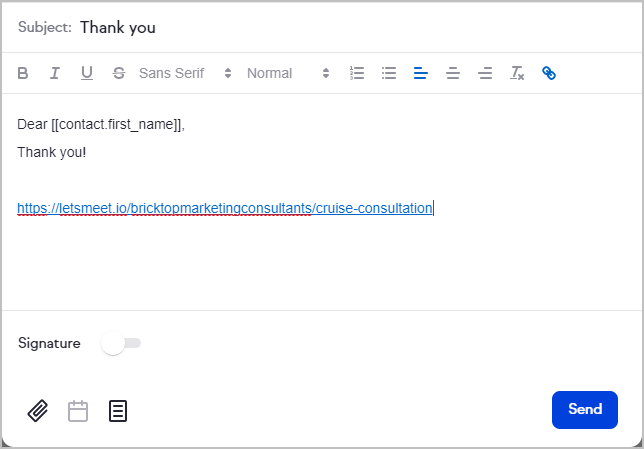This screenshot has width=644, height=449.
Task: Toggle bold formatting
Action: pos(23,73)
